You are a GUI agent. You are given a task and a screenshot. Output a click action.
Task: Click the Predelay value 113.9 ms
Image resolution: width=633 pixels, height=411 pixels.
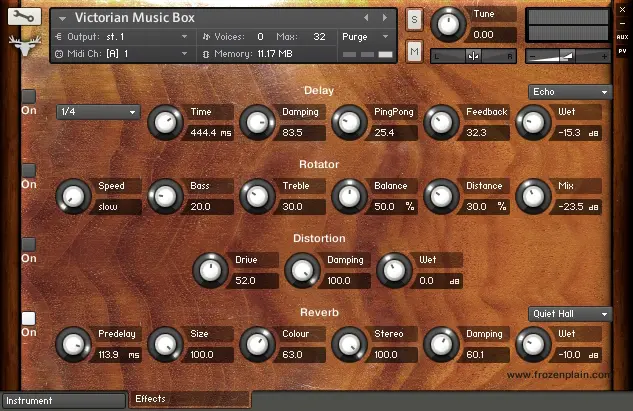(117, 355)
